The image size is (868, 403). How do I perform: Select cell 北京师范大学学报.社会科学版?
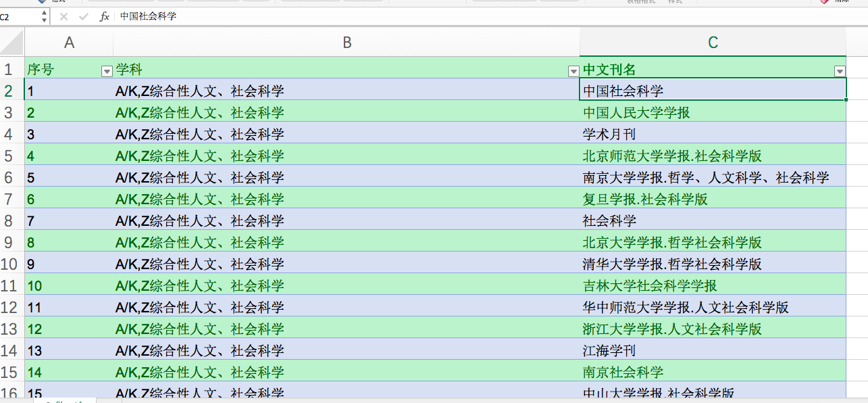[x=713, y=156]
